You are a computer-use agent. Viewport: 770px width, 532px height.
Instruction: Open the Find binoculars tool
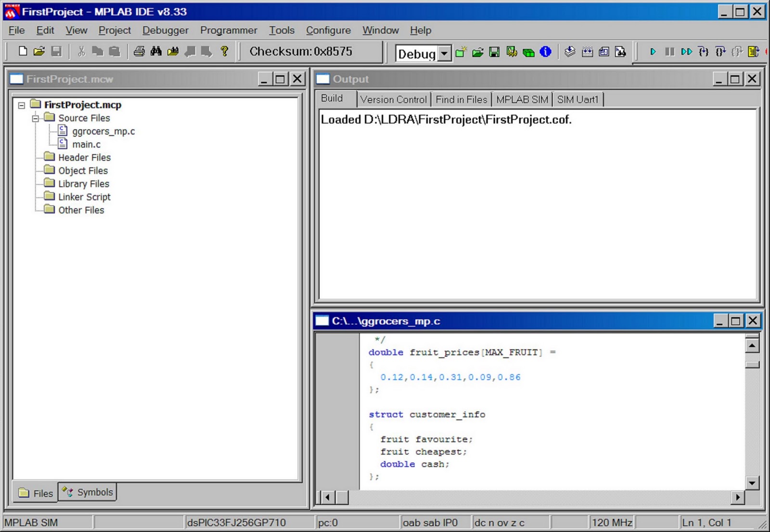pos(156,51)
